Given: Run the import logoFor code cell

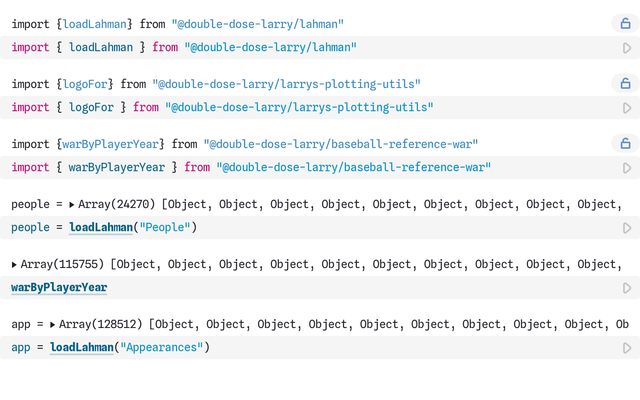Looking at the screenshot, I should tap(626, 108).
